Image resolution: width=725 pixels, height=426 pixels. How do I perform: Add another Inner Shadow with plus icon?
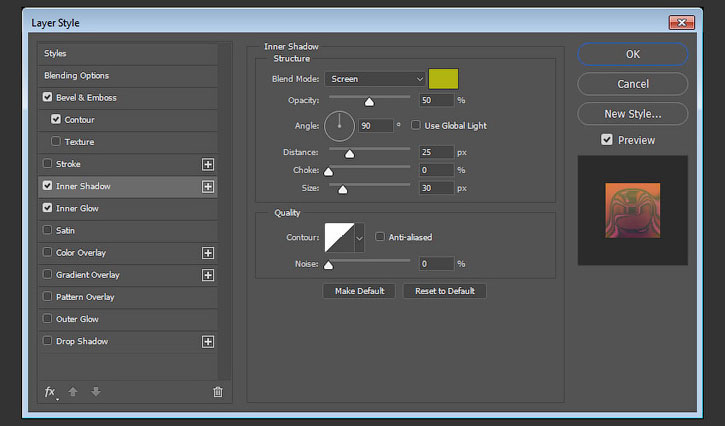(x=208, y=186)
